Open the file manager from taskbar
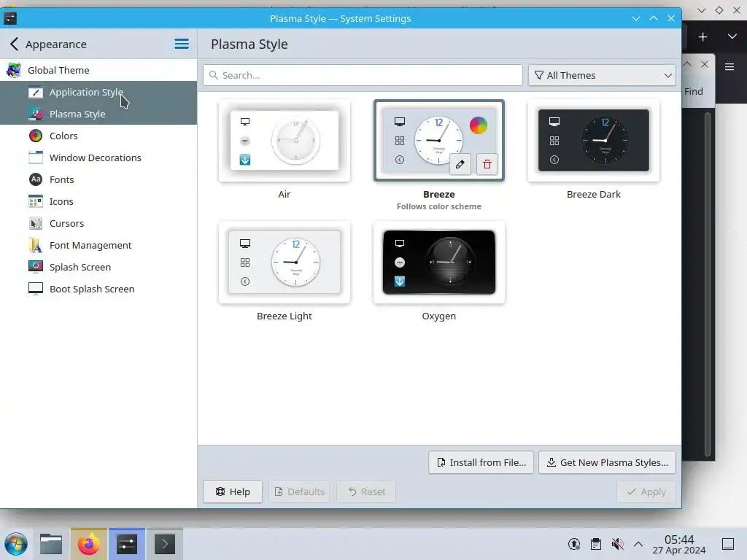The image size is (747, 560). click(51, 544)
